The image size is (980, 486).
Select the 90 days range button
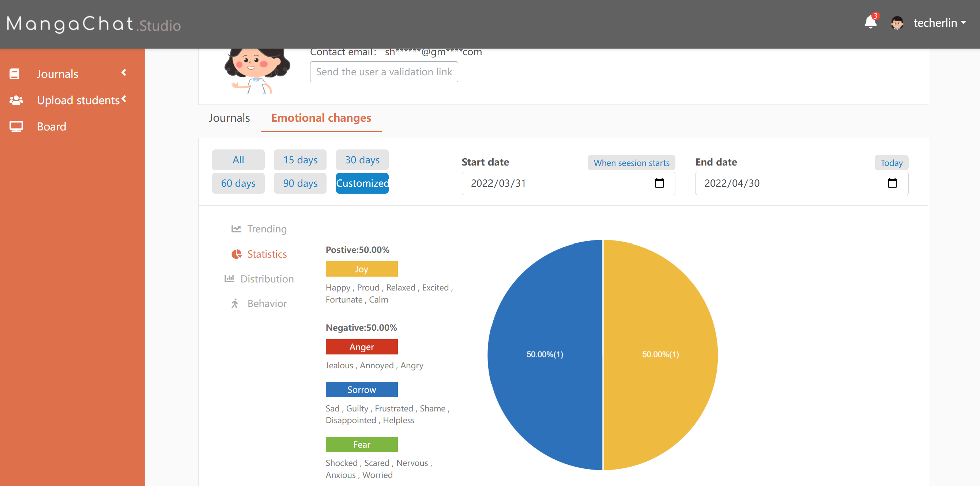click(x=300, y=183)
